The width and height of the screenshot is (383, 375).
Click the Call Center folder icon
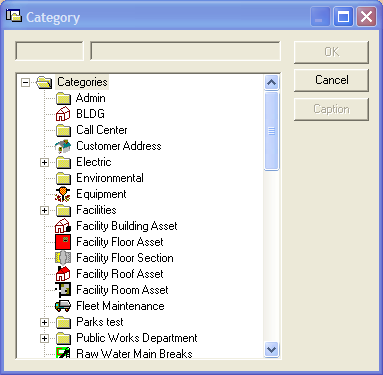point(63,130)
